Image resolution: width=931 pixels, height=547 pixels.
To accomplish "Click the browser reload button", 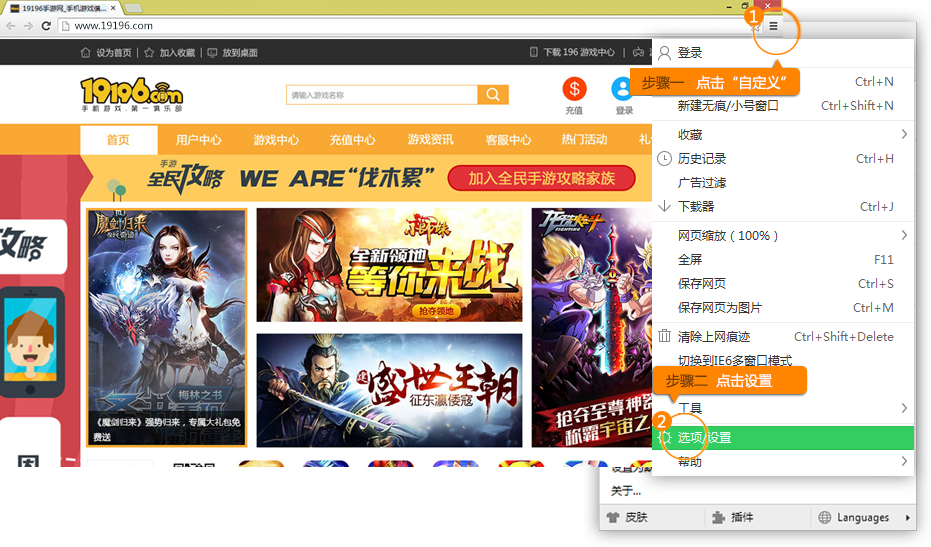I will (46, 25).
